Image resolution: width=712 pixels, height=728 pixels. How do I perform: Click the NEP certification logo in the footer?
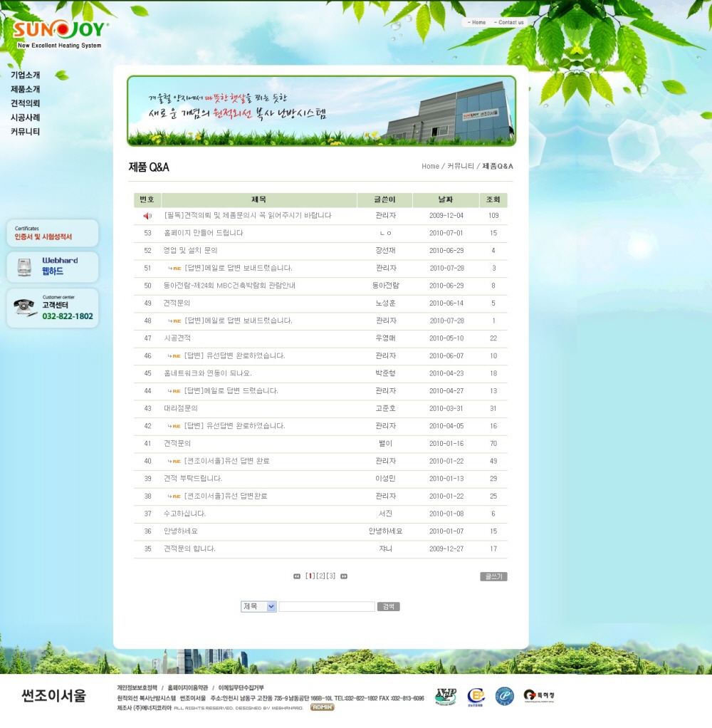click(x=446, y=696)
